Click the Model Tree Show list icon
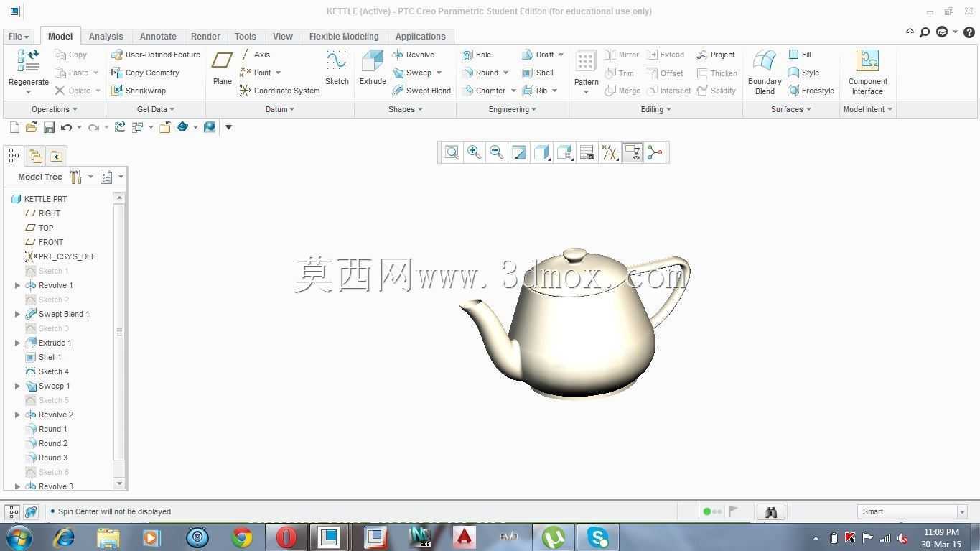 click(x=107, y=177)
